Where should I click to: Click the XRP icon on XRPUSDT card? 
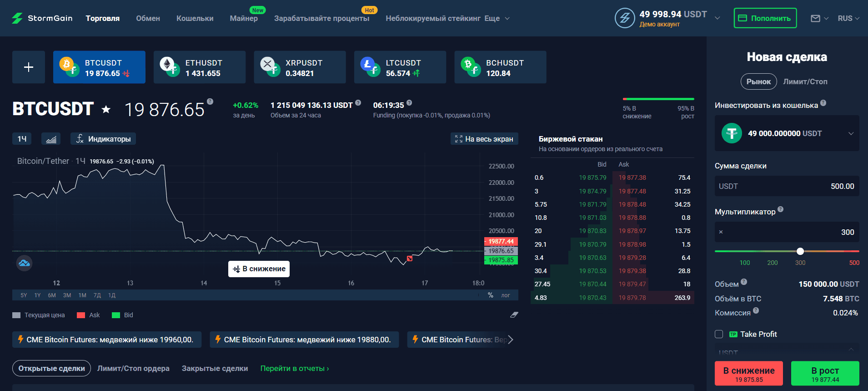[268, 64]
